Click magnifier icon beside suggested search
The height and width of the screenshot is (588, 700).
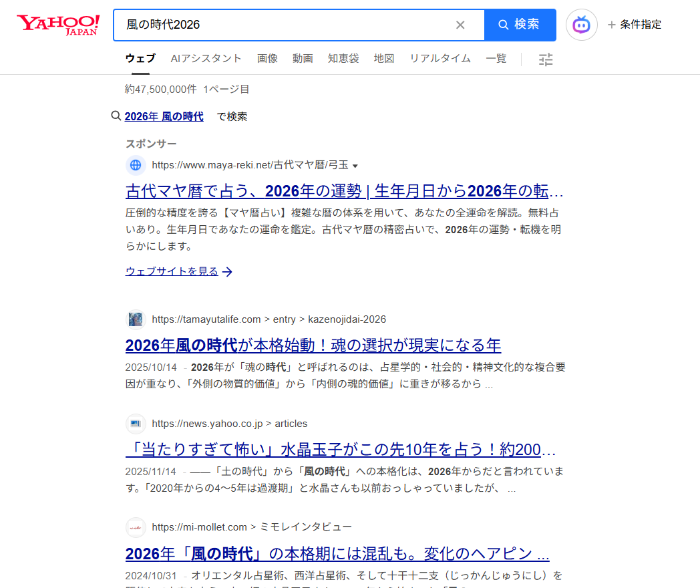point(116,116)
